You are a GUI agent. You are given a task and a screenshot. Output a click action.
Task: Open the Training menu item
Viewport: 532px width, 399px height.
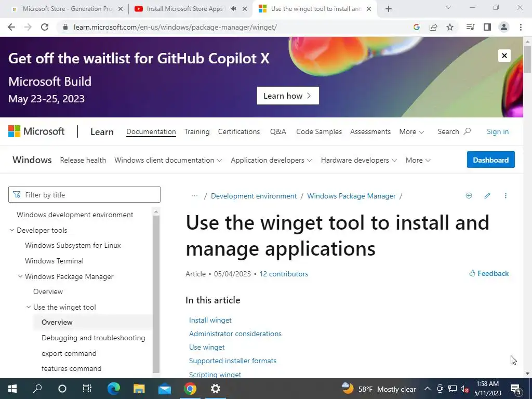pyautogui.click(x=197, y=131)
